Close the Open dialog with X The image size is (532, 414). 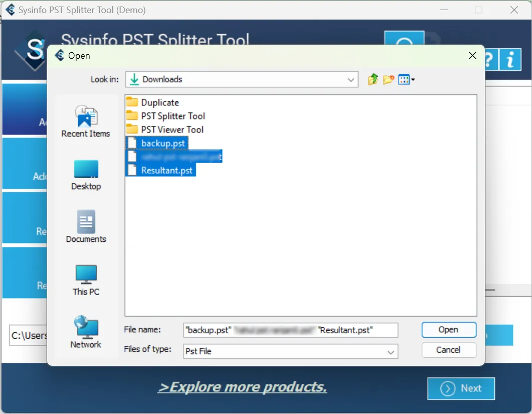pyautogui.click(x=472, y=55)
